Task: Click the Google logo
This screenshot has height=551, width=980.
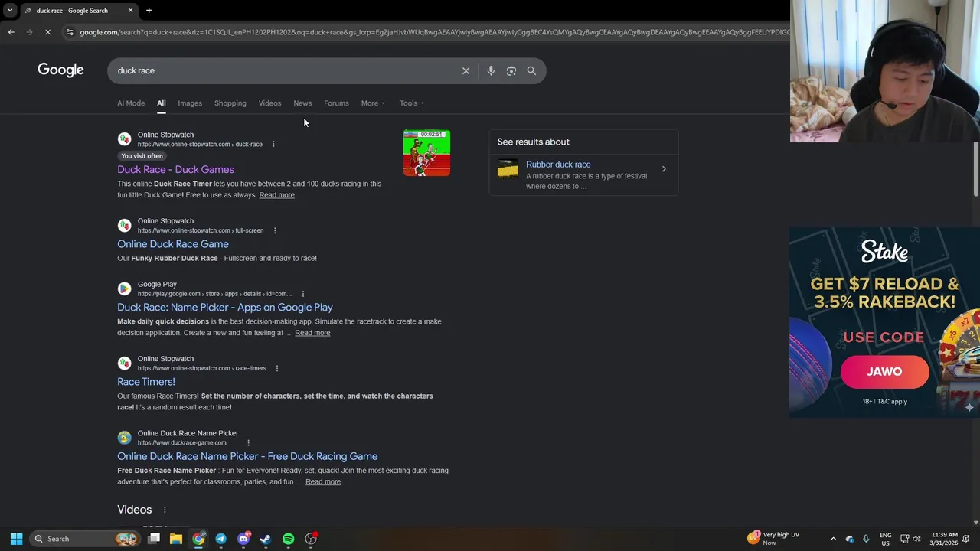Action: tap(60, 70)
